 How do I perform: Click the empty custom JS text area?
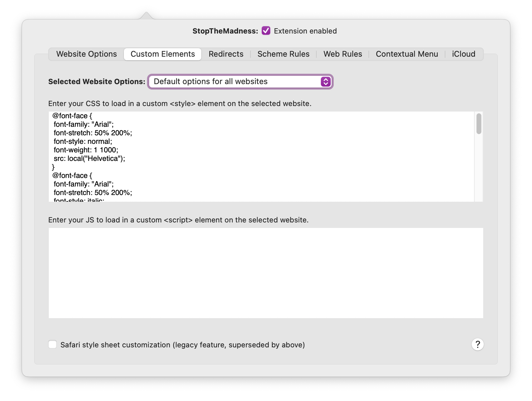[x=266, y=273]
